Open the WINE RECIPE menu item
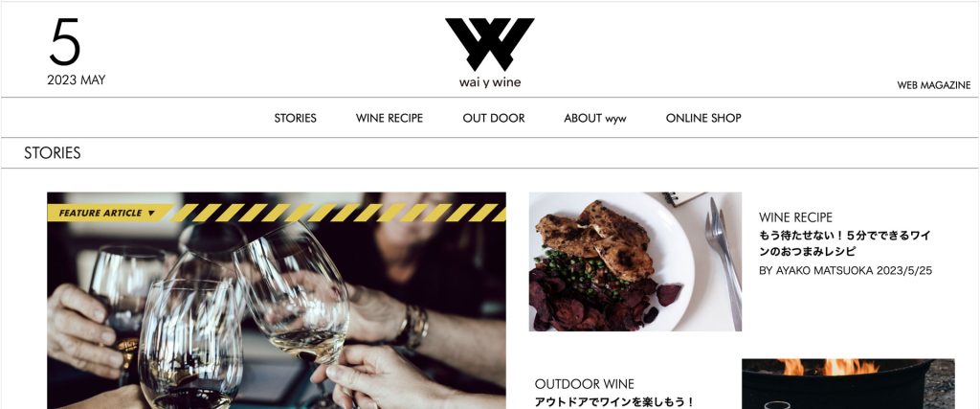The image size is (980, 409). 390,118
